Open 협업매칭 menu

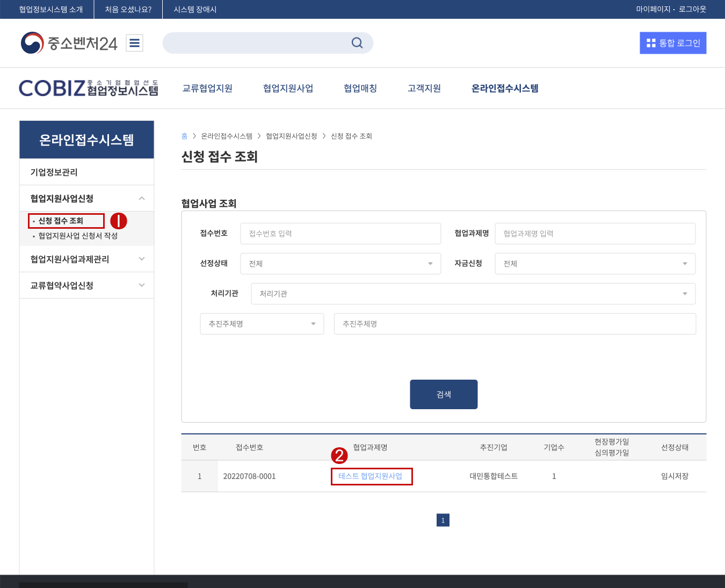(360, 88)
